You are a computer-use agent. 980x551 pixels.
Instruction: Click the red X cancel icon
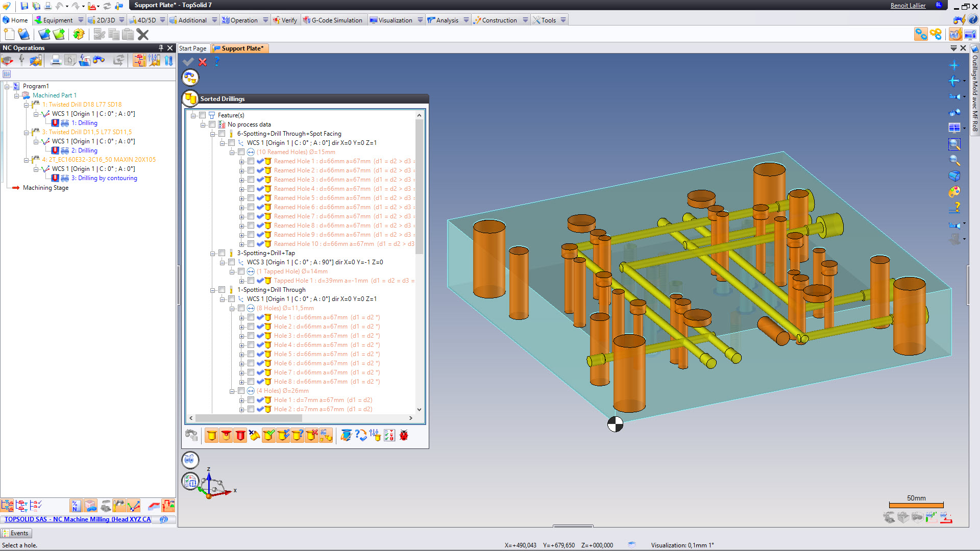[203, 62]
